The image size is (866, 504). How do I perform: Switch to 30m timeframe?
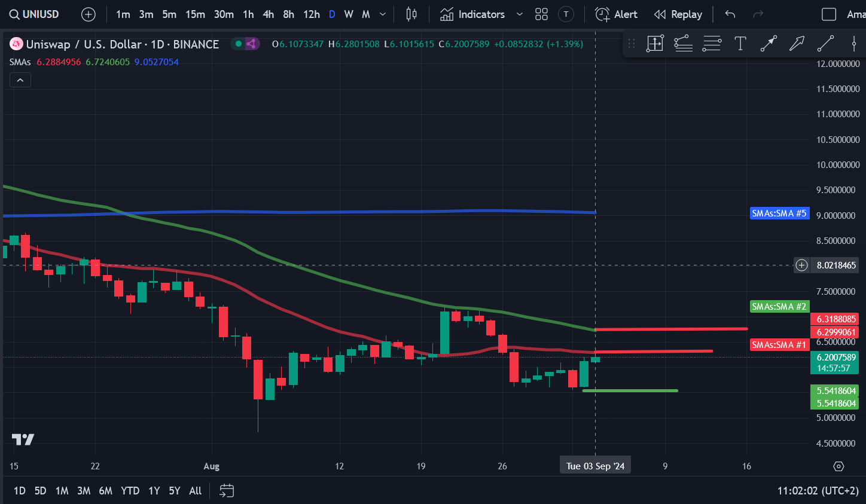[x=224, y=14]
